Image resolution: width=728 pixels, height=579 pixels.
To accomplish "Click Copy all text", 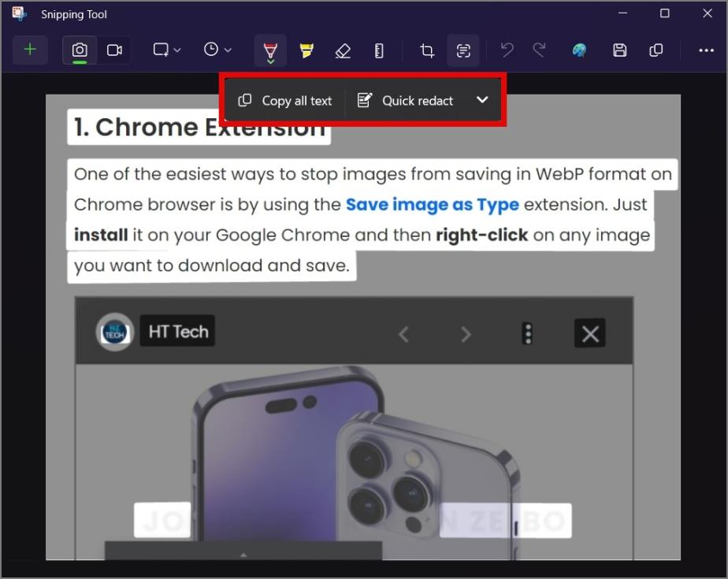I will [285, 100].
